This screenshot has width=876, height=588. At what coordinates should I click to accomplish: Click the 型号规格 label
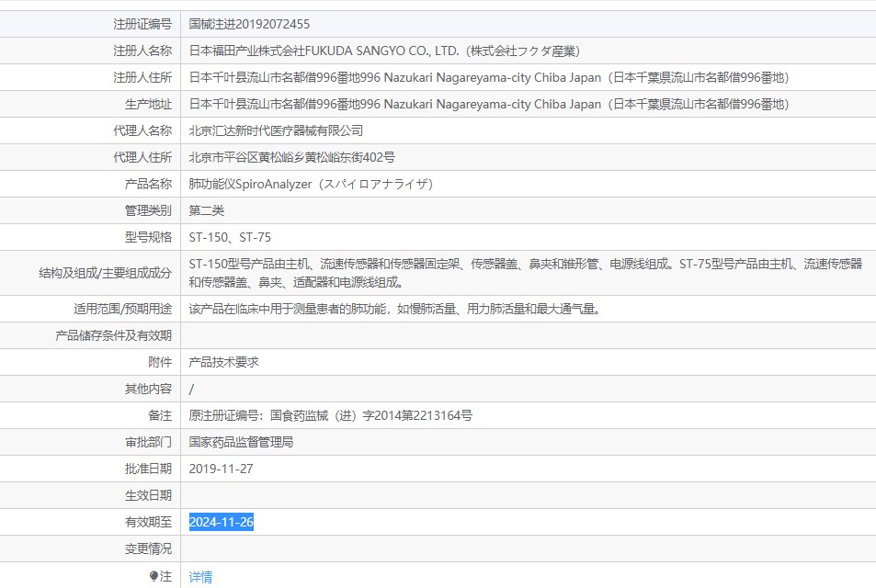click(x=148, y=237)
